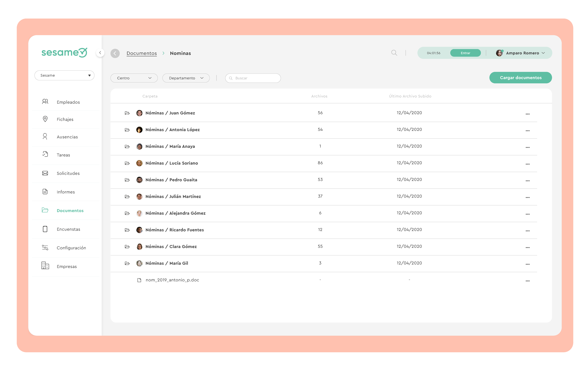Collapse the sidebar with the arrow button
588x365 pixels.
100,53
